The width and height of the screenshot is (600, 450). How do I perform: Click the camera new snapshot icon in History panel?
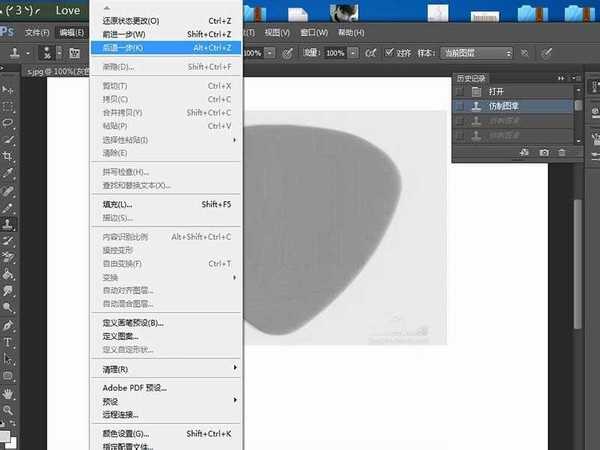tap(544, 153)
